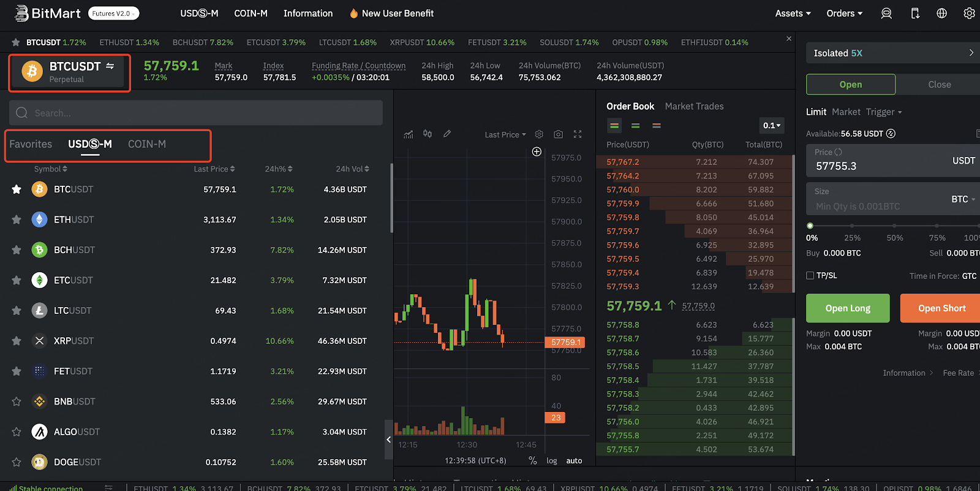
Task: Click the market Search field
Action: point(196,113)
